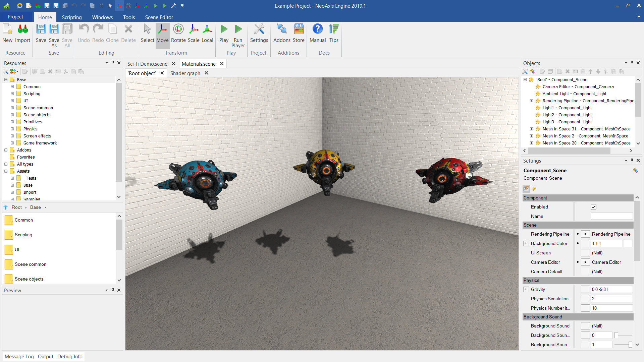Switch to events lightning tab in Settings
Image resolution: width=644 pixels, height=362 pixels.
pos(534,189)
